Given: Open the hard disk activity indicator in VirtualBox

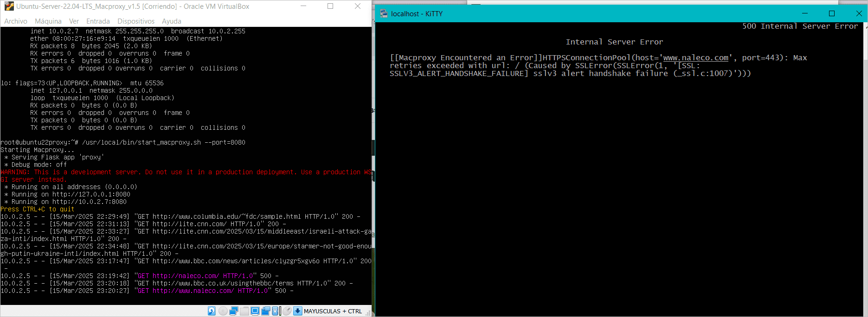Looking at the screenshot, I should pos(212,311).
